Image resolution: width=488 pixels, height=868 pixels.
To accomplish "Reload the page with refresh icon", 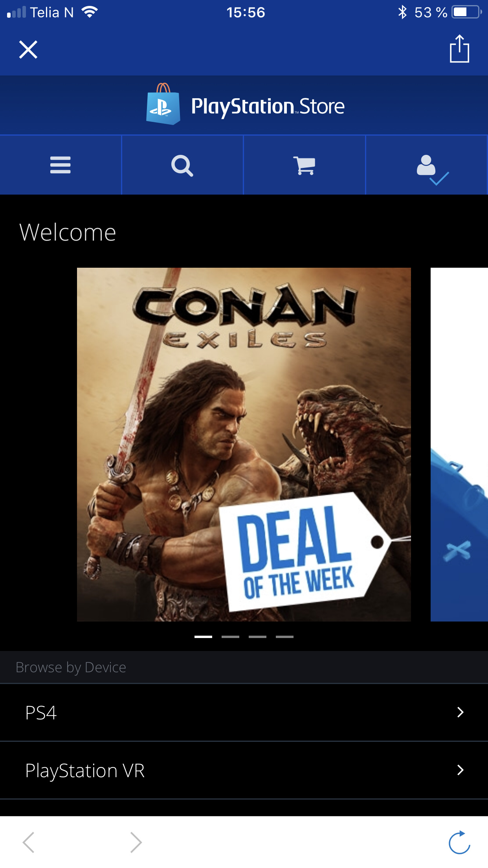I will point(459,842).
